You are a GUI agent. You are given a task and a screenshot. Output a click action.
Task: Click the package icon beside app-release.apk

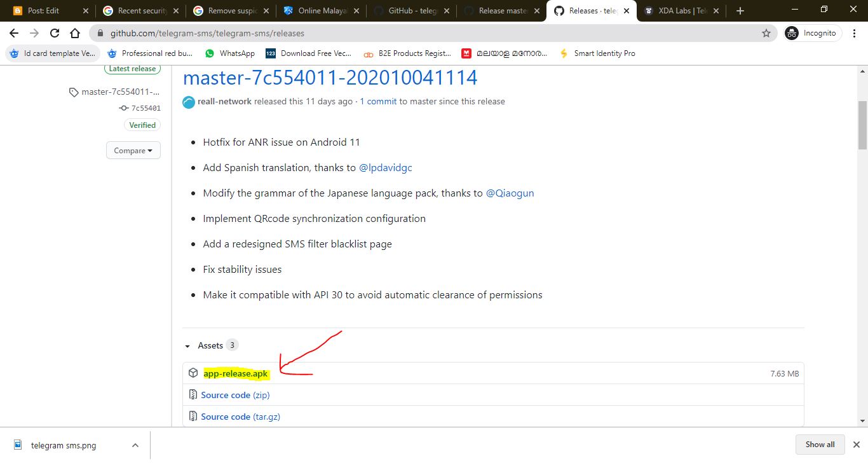pyautogui.click(x=193, y=373)
